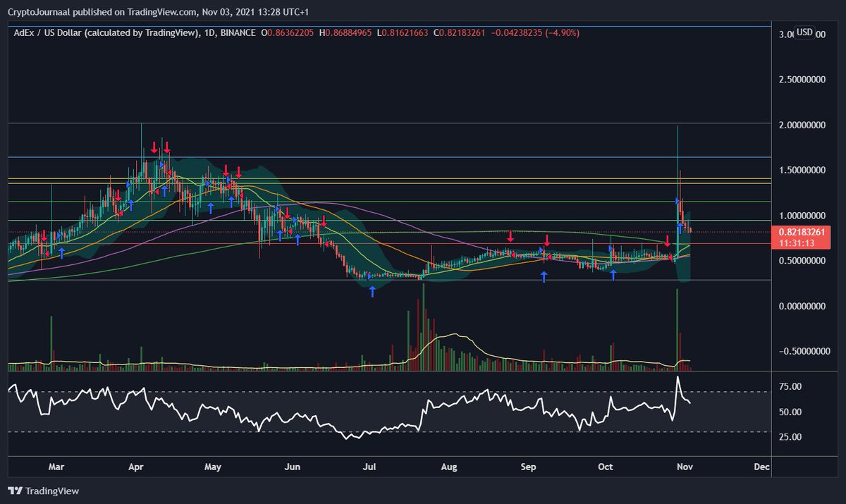
Task: Open the USD currency selector on price axis
Action: coord(804,32)
